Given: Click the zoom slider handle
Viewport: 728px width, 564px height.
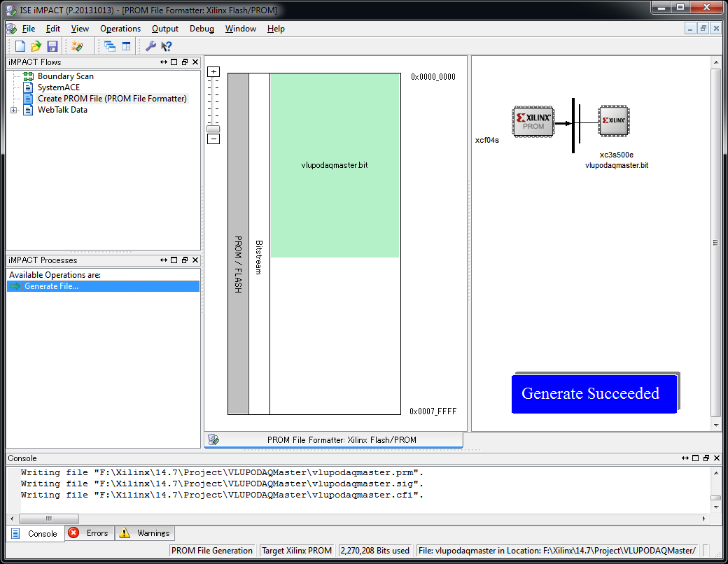Looking at the screenshot, I should (x=213, y=129).
